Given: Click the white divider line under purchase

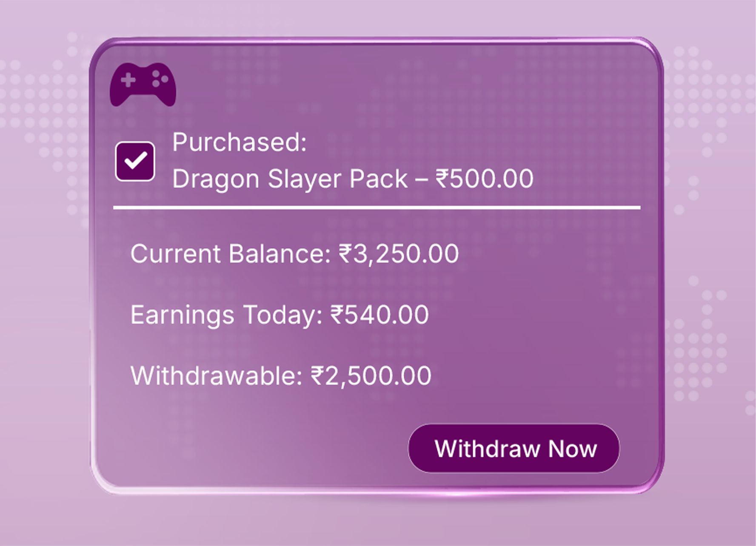Looking at the screenshot, I should [x=377, y=208].
